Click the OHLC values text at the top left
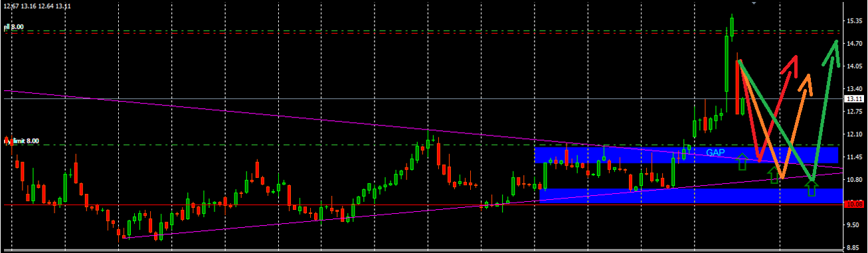The height and width of the screenshot is (253, 868). 37,5
